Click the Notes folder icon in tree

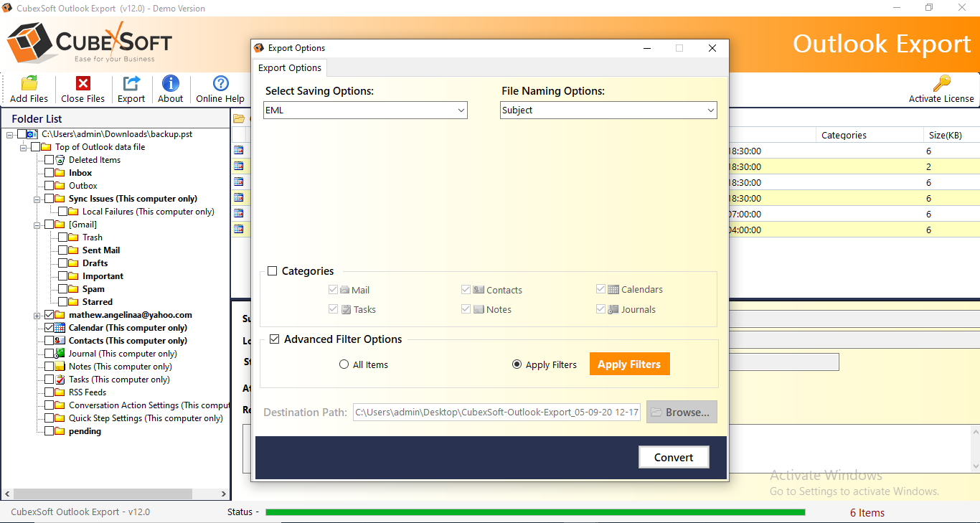pos(60,367)
